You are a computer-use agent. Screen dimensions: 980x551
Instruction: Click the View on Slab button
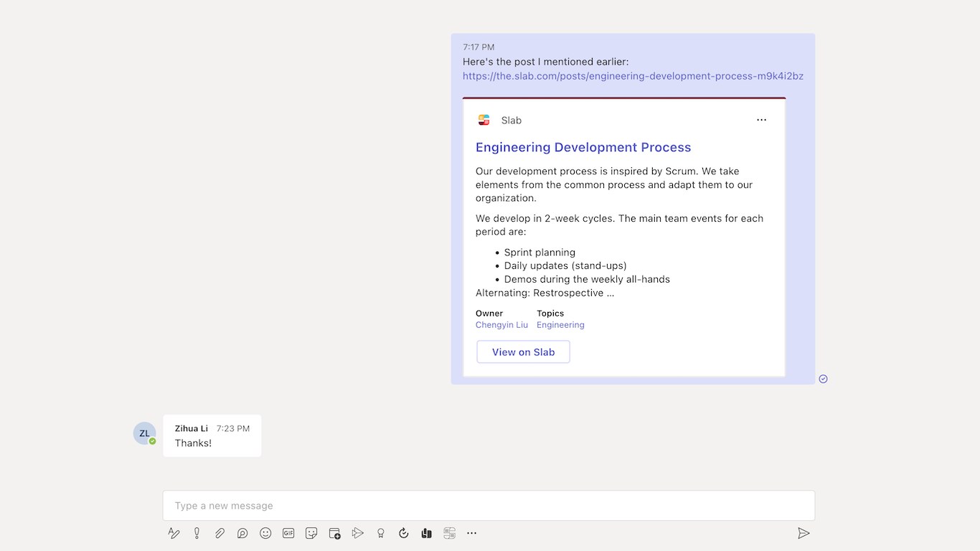(523, 352)
